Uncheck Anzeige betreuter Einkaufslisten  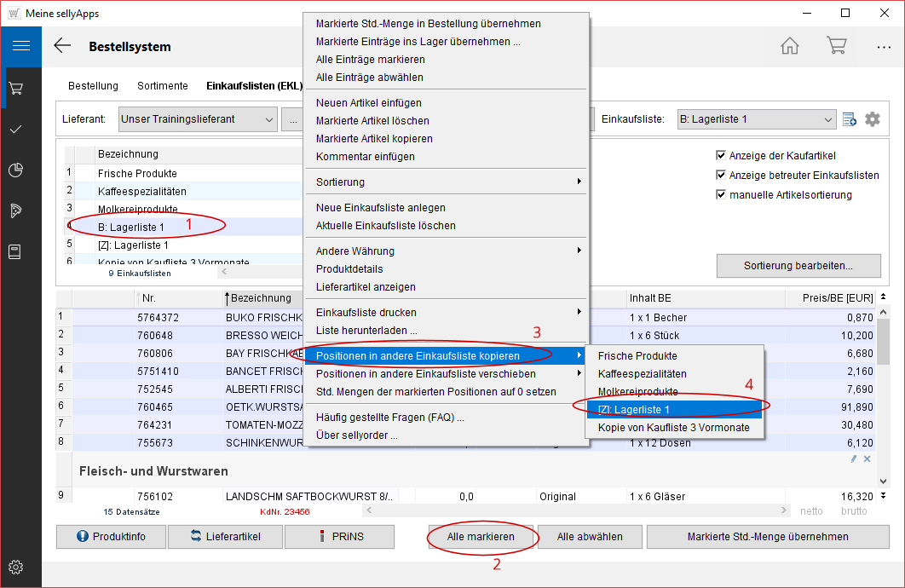[x=722, y=176]
